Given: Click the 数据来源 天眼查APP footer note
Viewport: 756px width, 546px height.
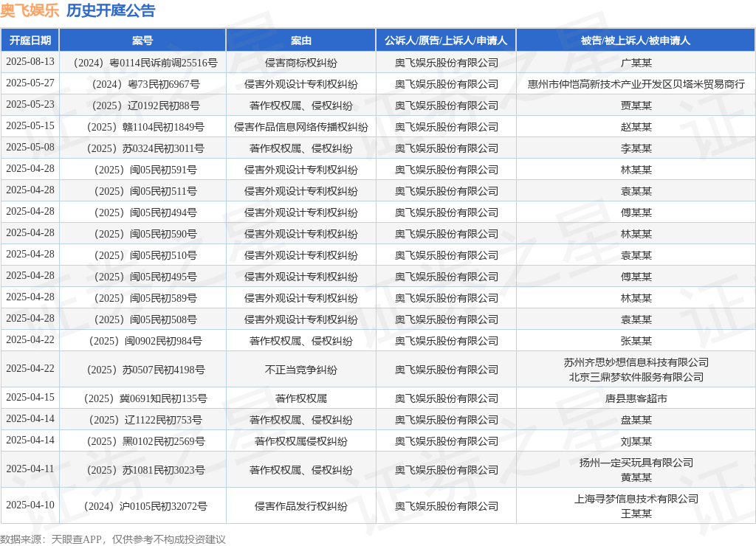Looking at the screenshot, I should pyautogui.click(x=113, y=539).
